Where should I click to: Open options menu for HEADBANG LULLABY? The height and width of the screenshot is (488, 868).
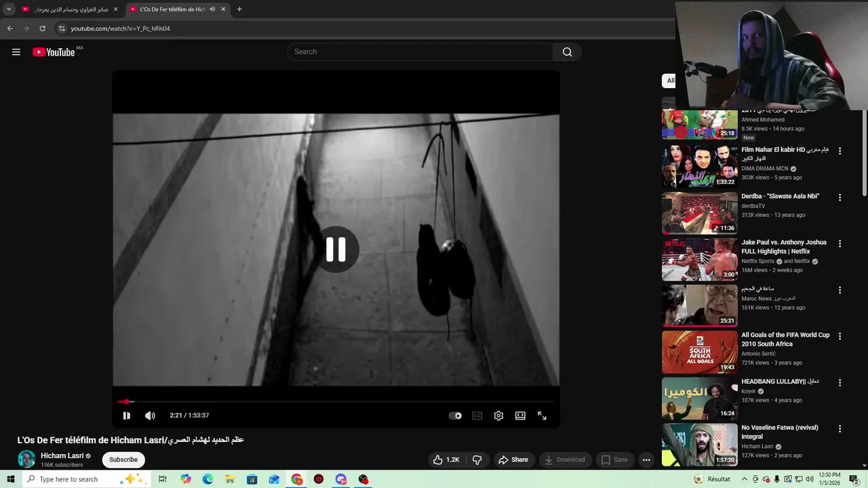click(x=840, y=382)
